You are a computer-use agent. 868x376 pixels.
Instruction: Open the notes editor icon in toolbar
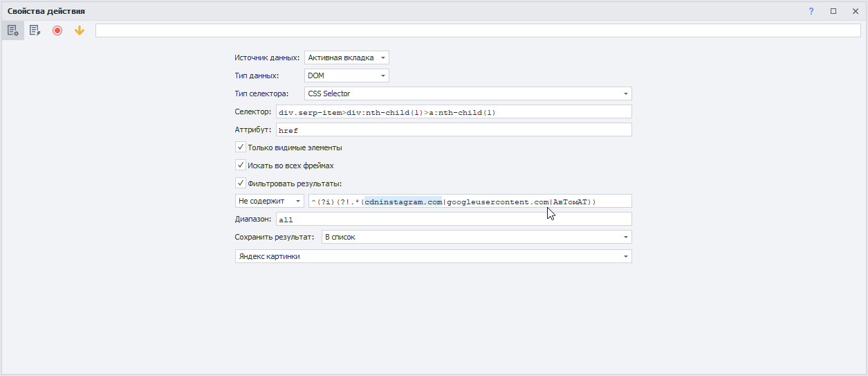point(35,30)
